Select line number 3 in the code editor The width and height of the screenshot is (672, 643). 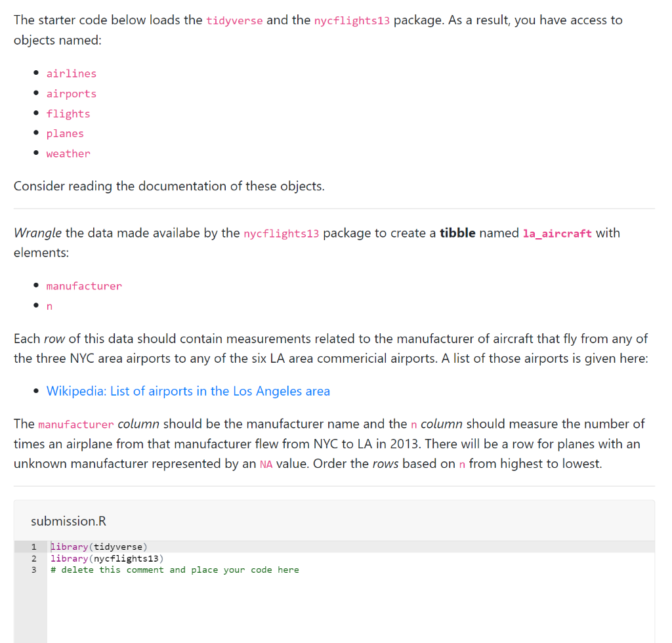tap(33, 570)
